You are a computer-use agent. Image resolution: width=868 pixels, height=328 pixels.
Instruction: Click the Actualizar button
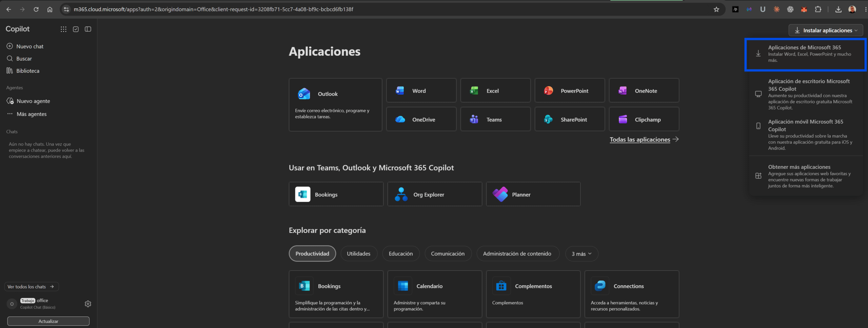pyautogui.click(x=48, y=321)
